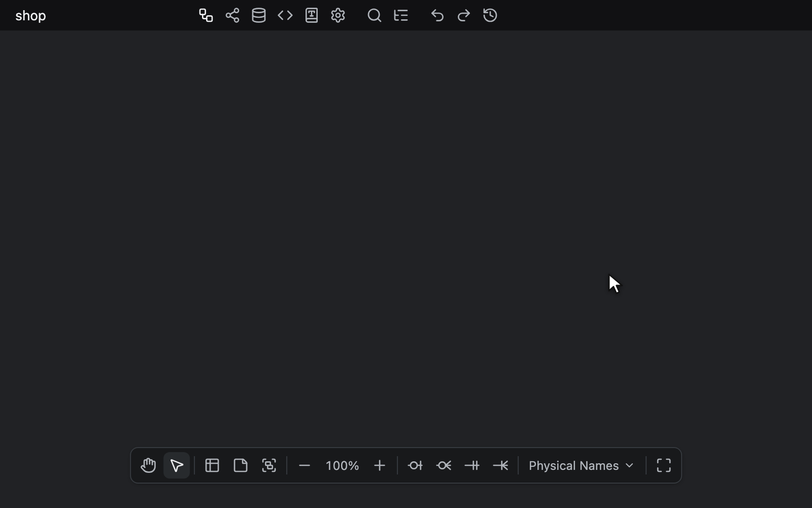The image size is (812, 508).
Task: Open the diagram objects icon in top bar
Action: pyautogui.click(x=206, y=16)
